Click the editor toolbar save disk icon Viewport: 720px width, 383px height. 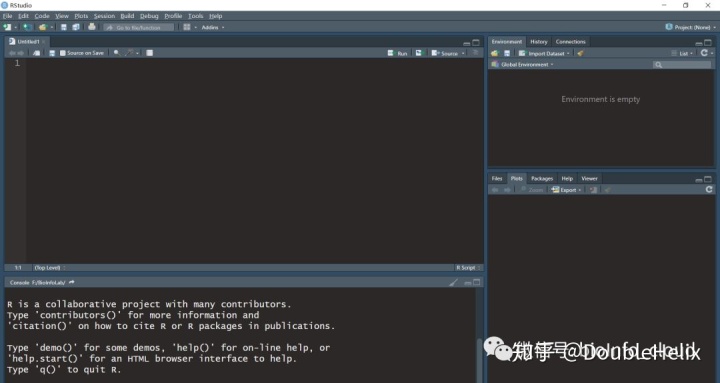(x=52, y=53)
